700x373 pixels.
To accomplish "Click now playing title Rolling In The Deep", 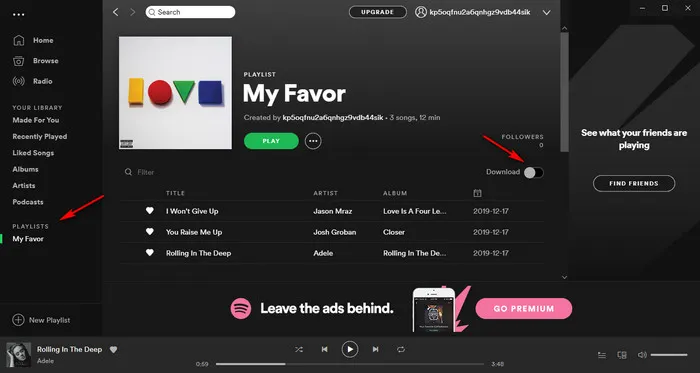I will (70, 349).
